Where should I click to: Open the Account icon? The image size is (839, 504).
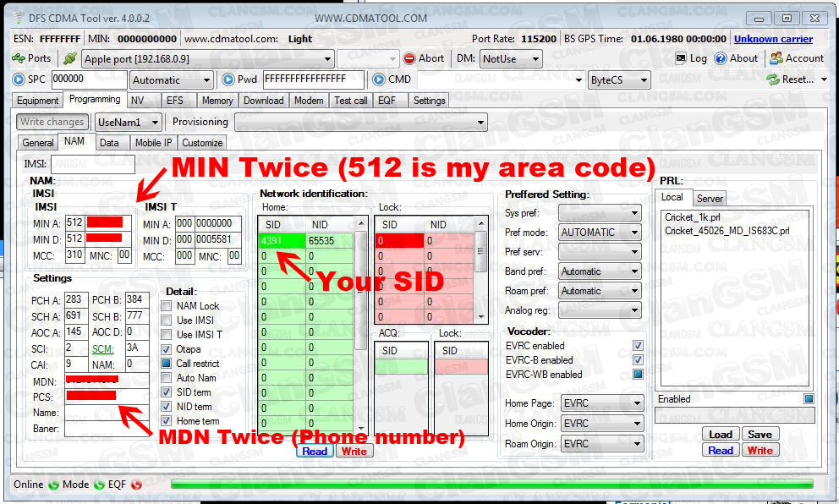[x=776, y=58]
